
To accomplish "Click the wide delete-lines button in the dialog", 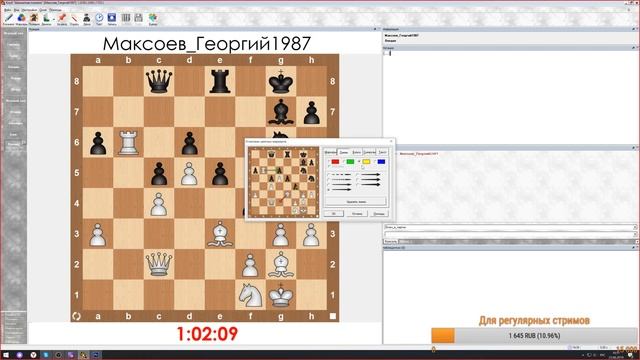I will pyautogui.click(x=356, y=201).
